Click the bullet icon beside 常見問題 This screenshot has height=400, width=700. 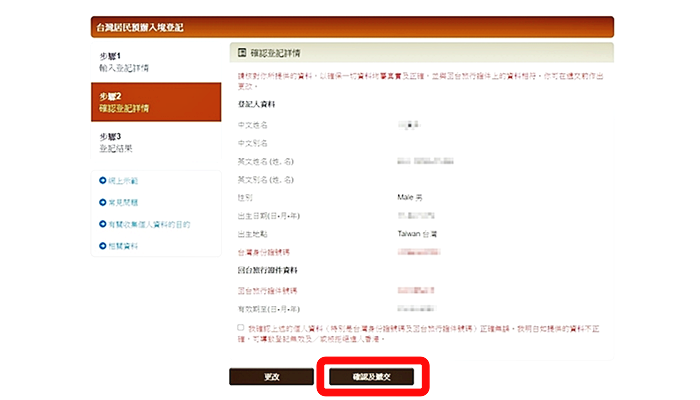point(103,202)
